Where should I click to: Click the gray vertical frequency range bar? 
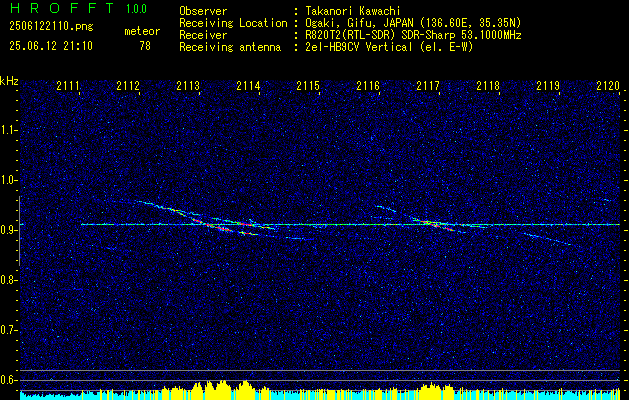pos(20,231)
